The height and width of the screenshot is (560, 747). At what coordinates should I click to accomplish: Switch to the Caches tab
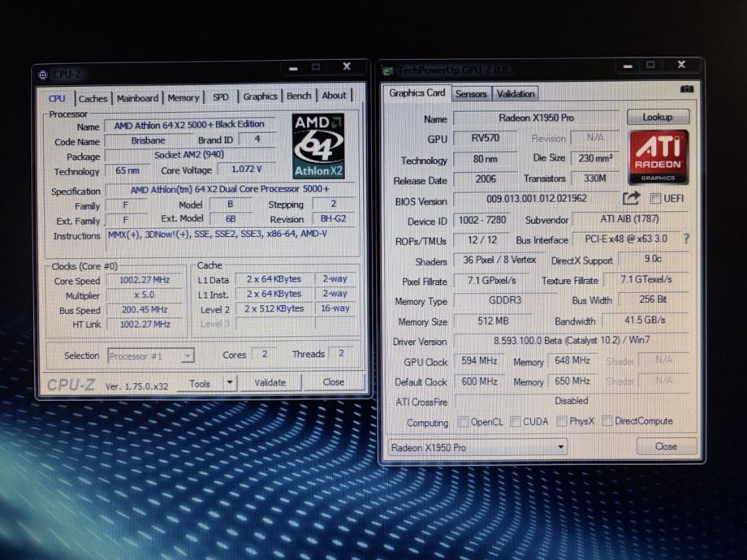coord(93,98)
